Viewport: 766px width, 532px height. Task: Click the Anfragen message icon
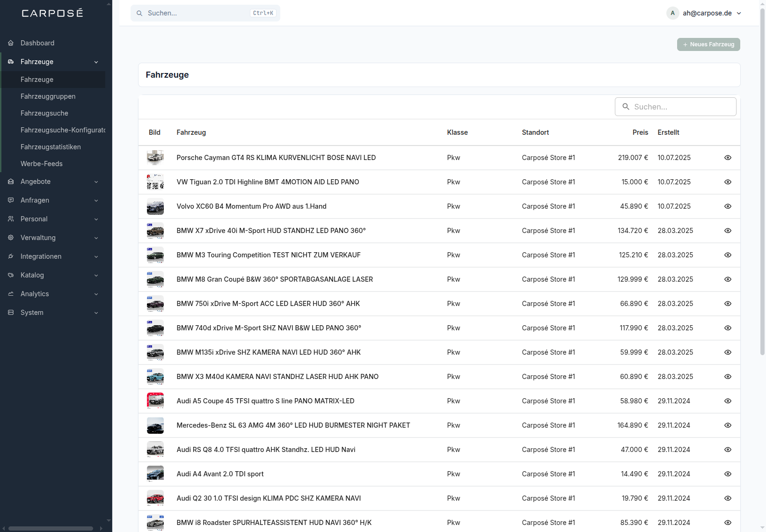(x=11, y=200)
